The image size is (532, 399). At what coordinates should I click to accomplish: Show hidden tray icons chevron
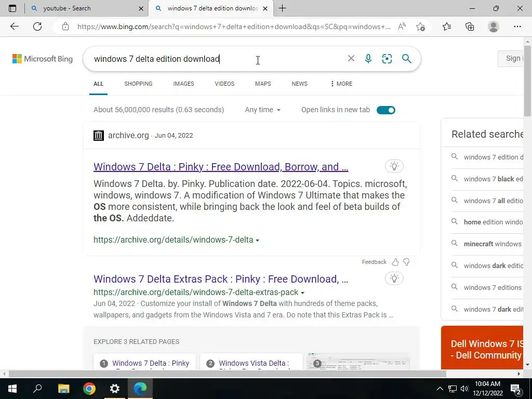coord(440,389)
